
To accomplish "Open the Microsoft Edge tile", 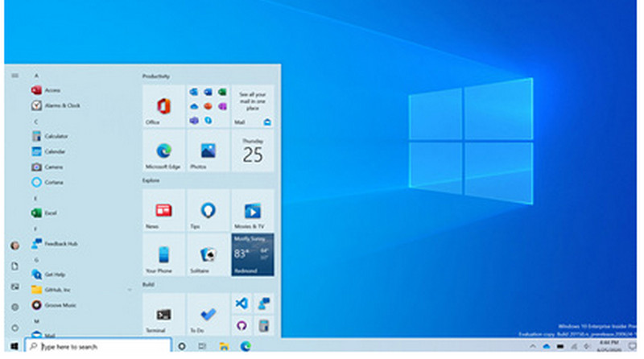I will (x=163, y=151).
